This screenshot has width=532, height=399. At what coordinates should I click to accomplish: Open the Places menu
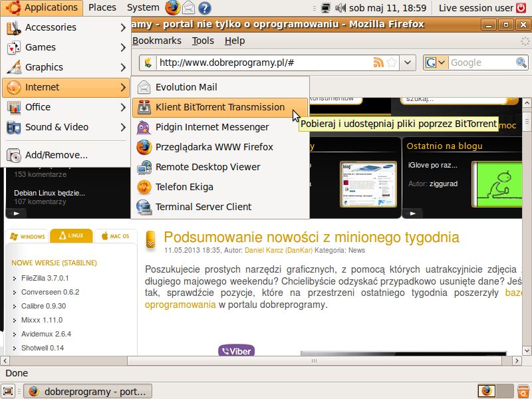click(102, 7)
